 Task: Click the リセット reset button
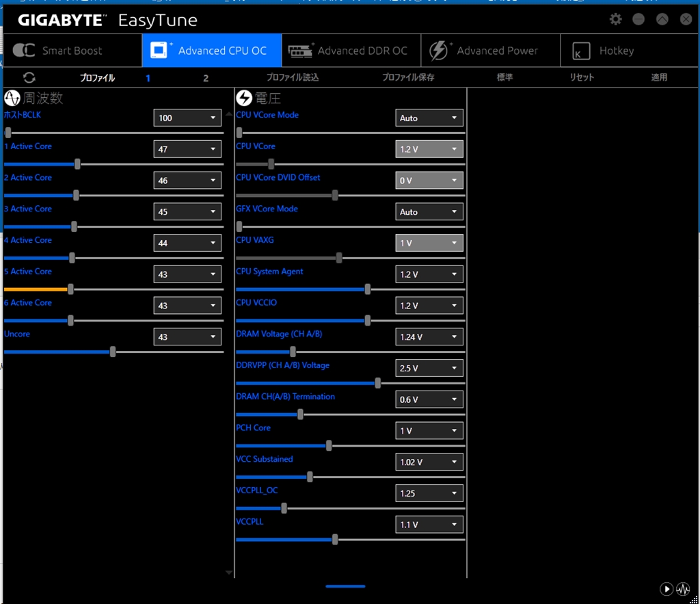pyautogui.click(x=582, y=77)
